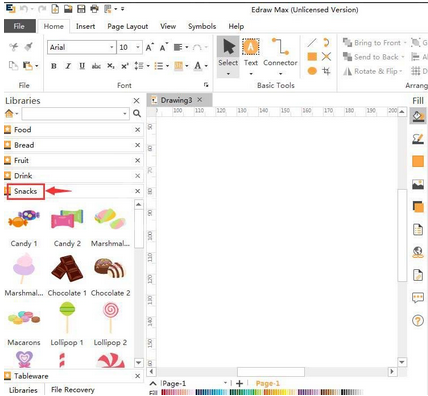
Task: Click the library list scroll down arrow
Action: tap(139, 362)
